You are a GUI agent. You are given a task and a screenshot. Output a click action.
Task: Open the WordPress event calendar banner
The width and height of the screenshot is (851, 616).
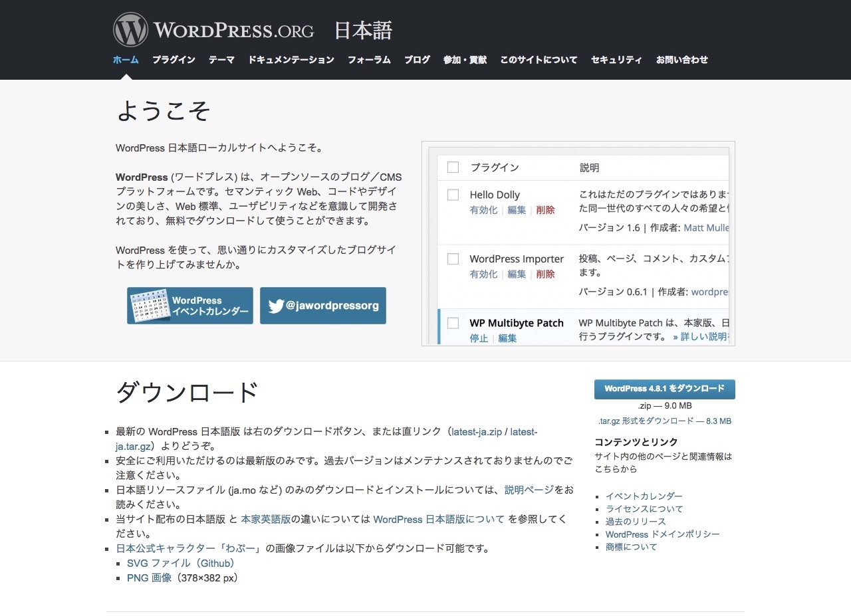click(190, 306)
